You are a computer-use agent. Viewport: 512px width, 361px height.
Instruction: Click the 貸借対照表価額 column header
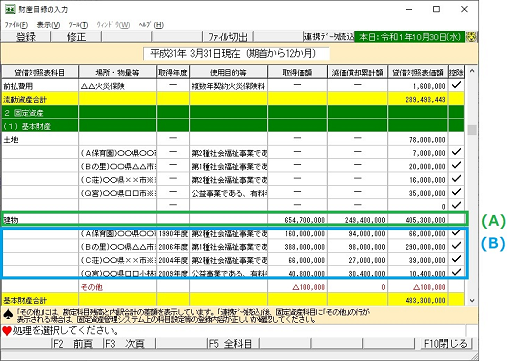click(x=418, y=72)
